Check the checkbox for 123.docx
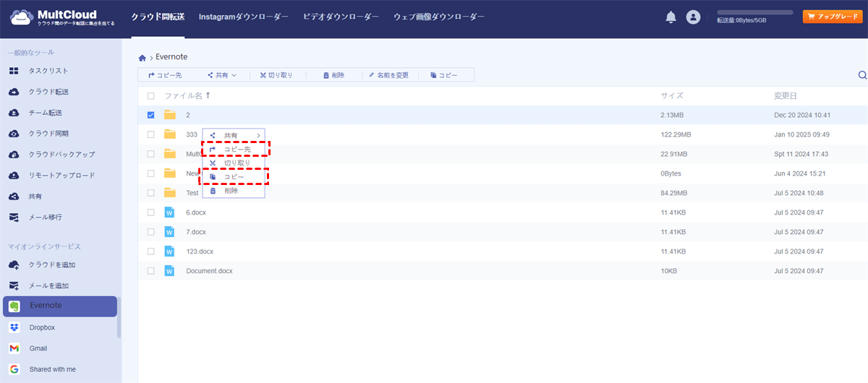The height and width of the screenshot is (383, 868). [150, 251]
